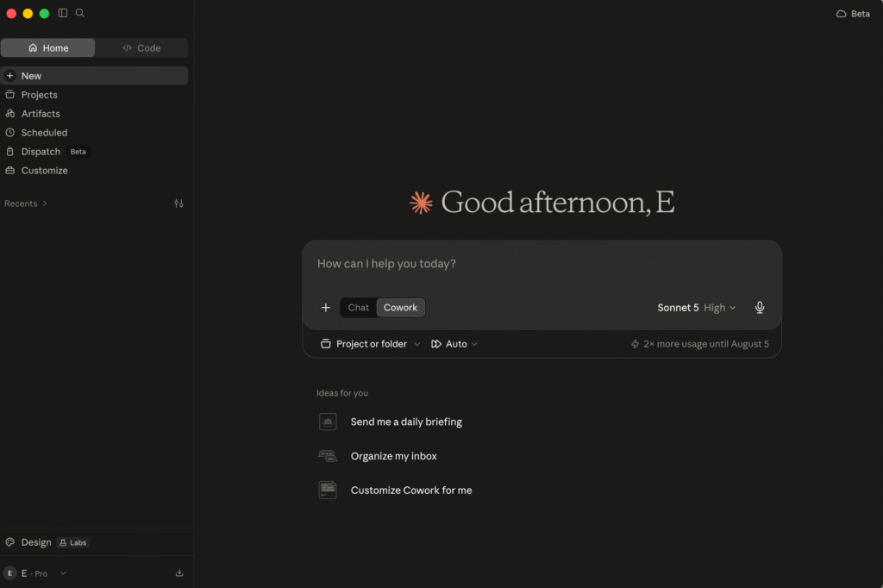
Task: Click the Recents filter sliders icon
Action: (178, 203)
